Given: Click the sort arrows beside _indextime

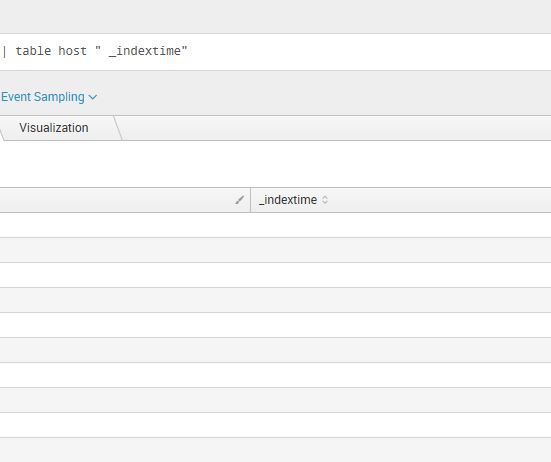Looking at the screenshot, I should pos(325,200).
